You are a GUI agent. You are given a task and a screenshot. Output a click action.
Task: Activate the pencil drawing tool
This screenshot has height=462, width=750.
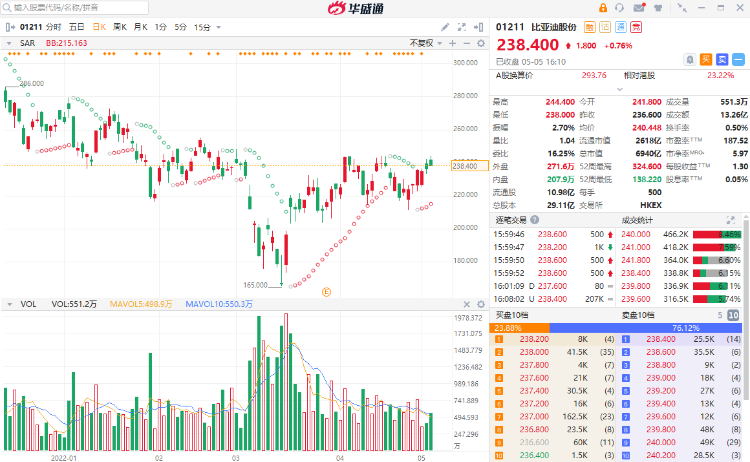coord(445,27)
